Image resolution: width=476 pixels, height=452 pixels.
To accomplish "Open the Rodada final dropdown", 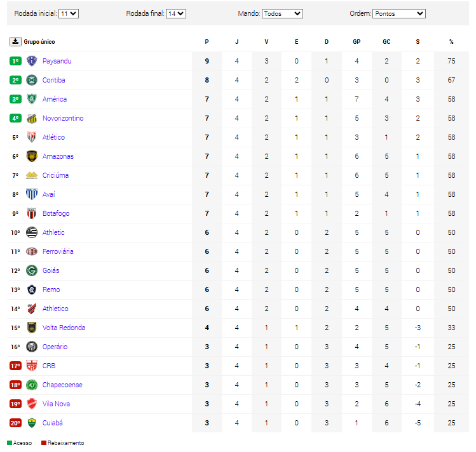I will (176, 13).
